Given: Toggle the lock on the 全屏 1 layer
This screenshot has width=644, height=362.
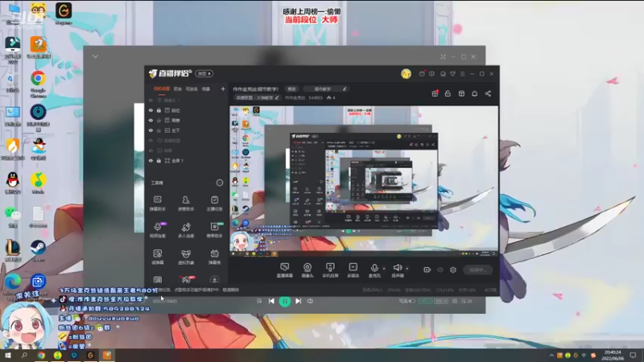Looking at the screenshot, I should [x=159, y=160].
